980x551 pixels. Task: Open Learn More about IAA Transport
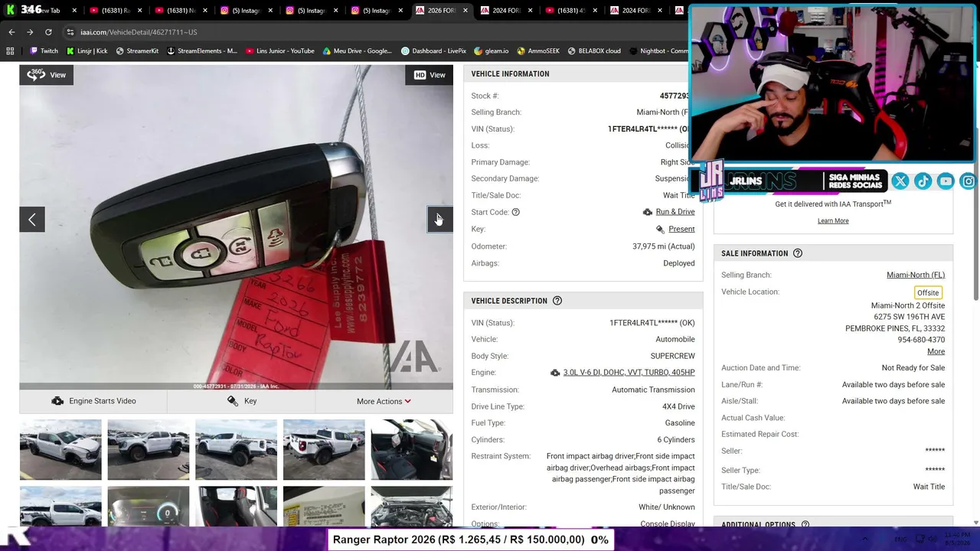[x=833, y=221]
